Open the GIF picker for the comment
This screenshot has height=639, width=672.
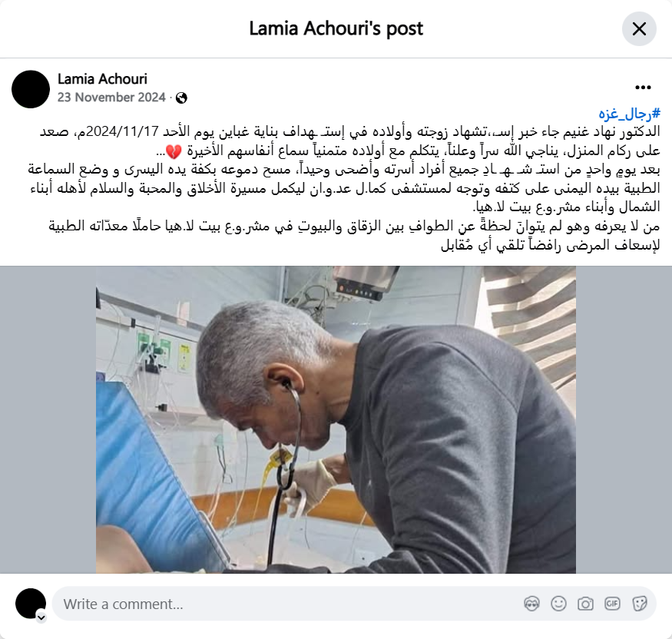[612, 604]
